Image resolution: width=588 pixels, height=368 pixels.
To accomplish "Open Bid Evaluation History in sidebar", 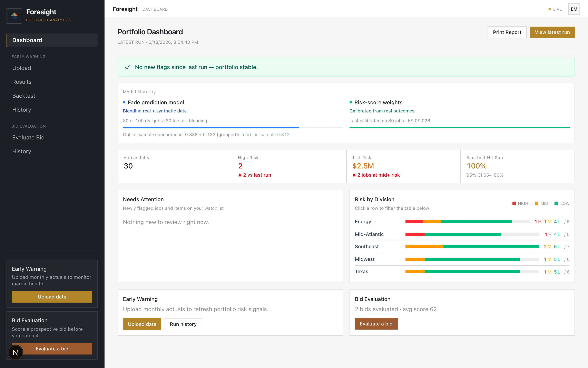I will coord(22,151).
